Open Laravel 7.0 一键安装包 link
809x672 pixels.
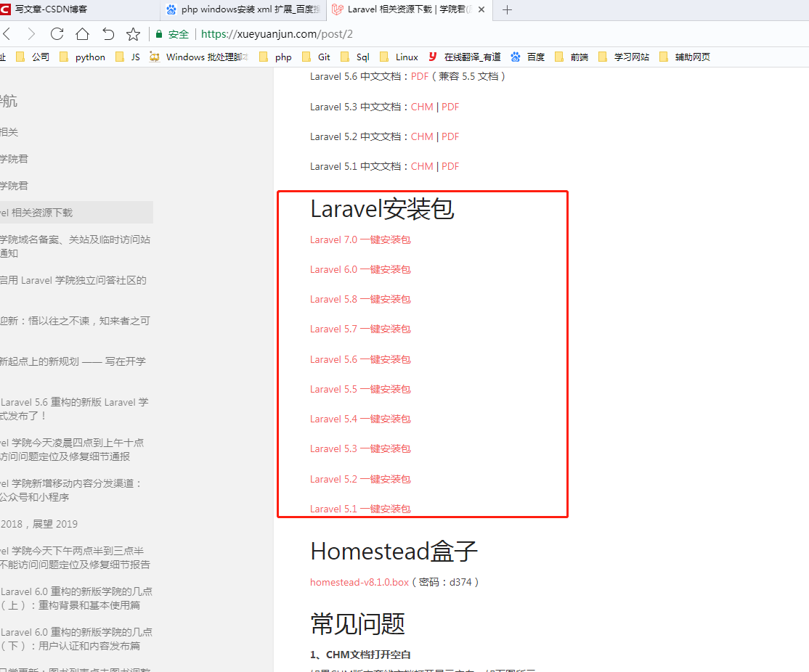[360, 239]
